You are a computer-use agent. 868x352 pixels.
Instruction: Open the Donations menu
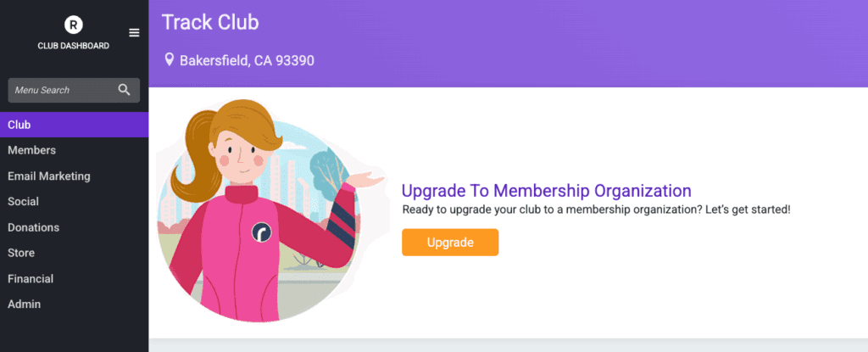pos(33,227)
